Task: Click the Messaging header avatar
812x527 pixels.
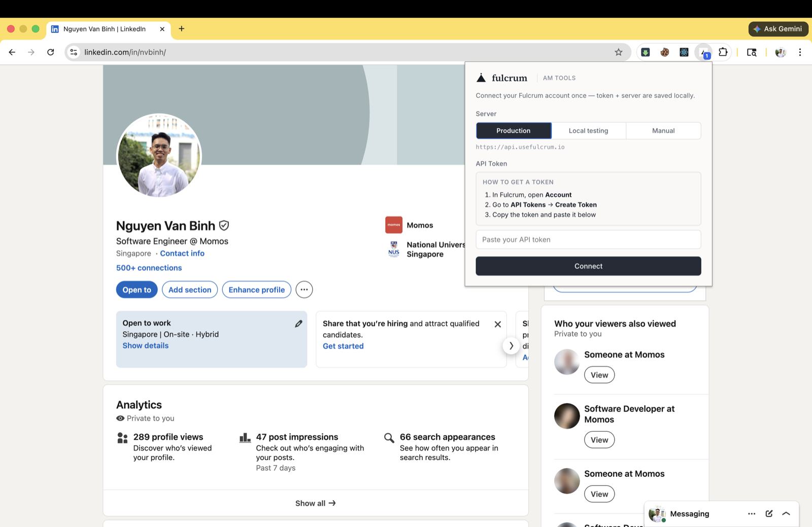Action: tap(657, 514)
